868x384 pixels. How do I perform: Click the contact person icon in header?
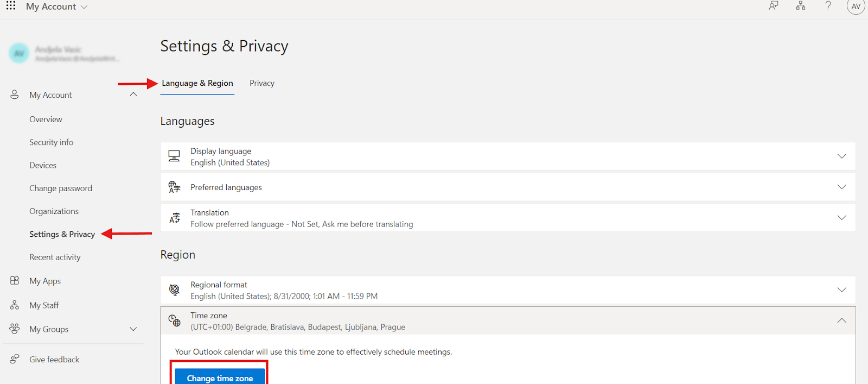tap(773, 6)
